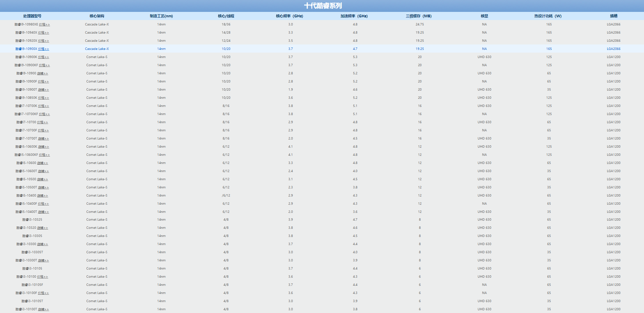This screenshot has width=644, height=313.
Task: Click the 核心频率 (GHz) column header
Action: pyautogui.click(x=290, y=16)
